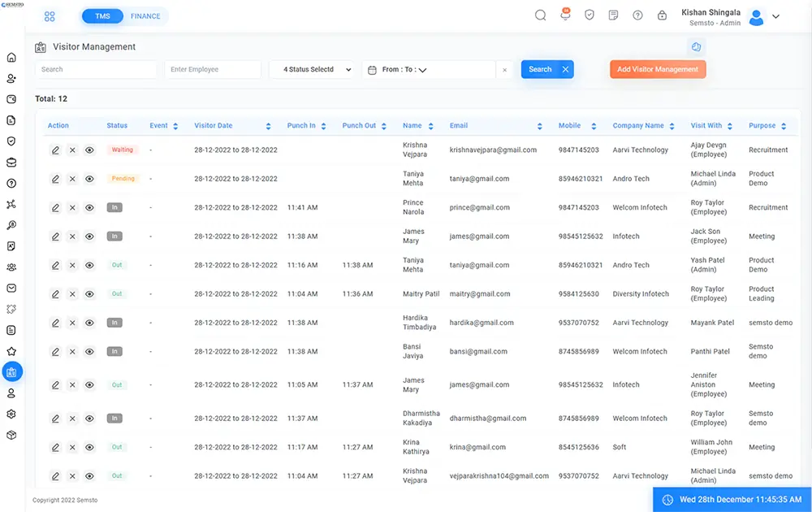
Task: Open the settings gear sidebar icon
Action: tap(11, 414)
